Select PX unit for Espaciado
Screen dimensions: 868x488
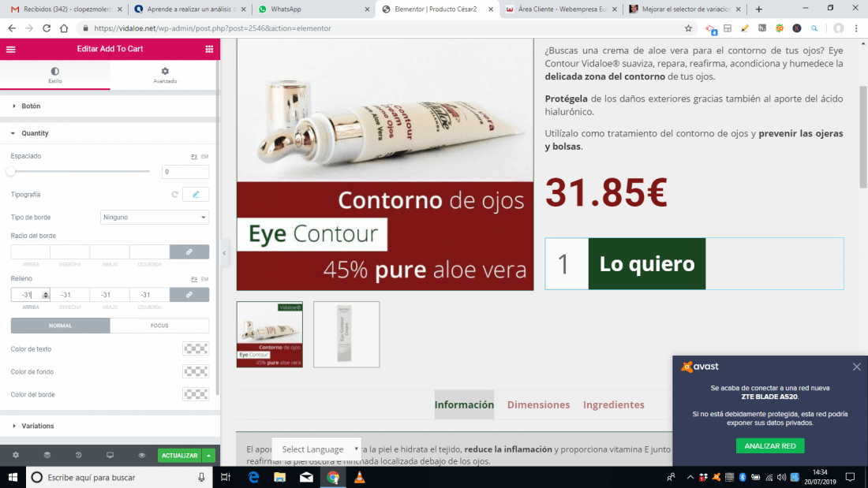pos(194,157)
